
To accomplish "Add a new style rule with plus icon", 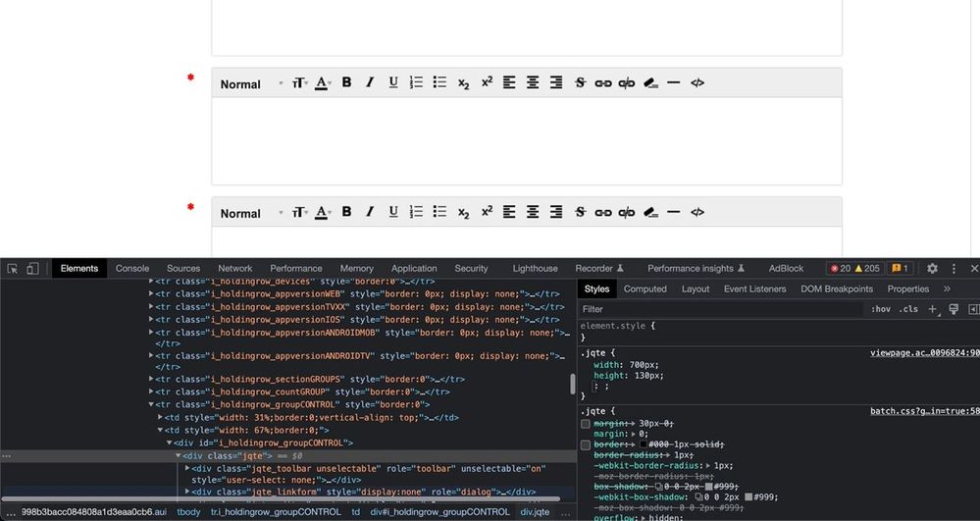I will point(933,309).
